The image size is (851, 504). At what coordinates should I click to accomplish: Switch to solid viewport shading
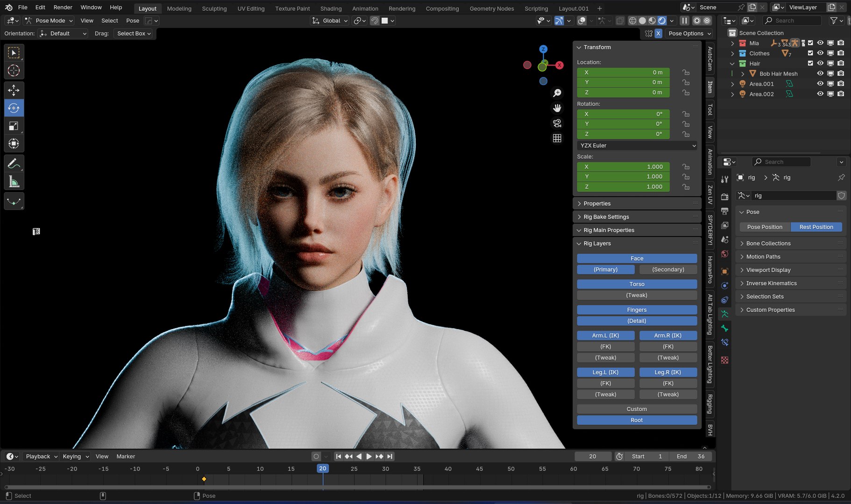pos(642,21)
